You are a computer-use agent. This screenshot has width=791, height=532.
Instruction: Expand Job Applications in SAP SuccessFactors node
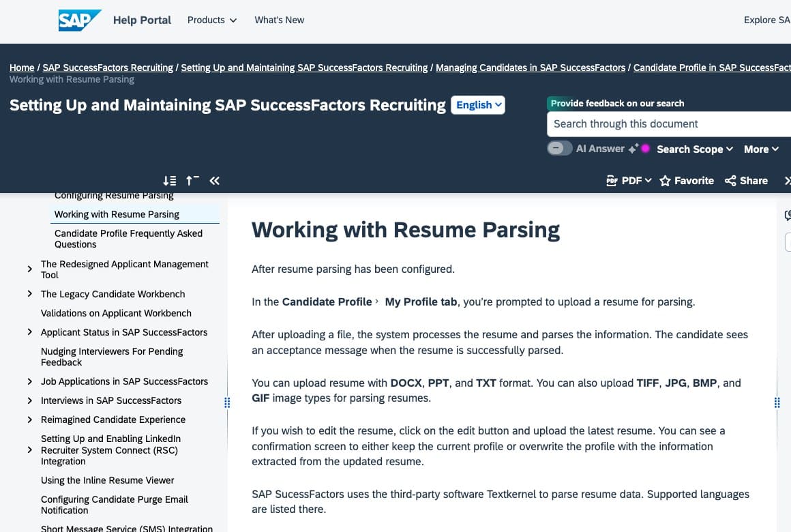pyautogui.click(x=30, y=381)
